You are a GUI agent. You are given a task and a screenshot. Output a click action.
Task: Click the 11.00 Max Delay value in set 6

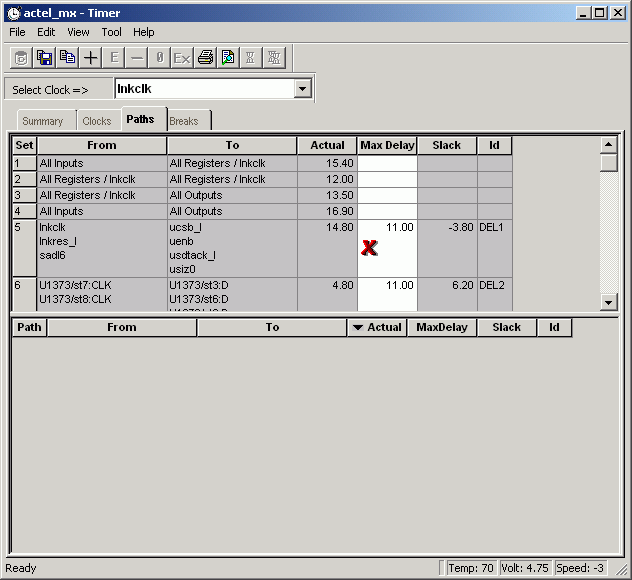tap(399, 285)
